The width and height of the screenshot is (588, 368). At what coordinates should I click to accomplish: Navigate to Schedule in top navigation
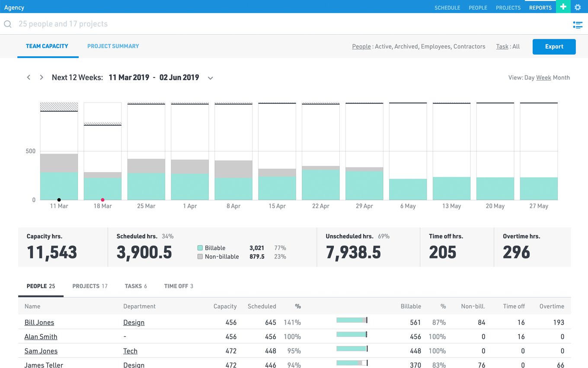447,7
